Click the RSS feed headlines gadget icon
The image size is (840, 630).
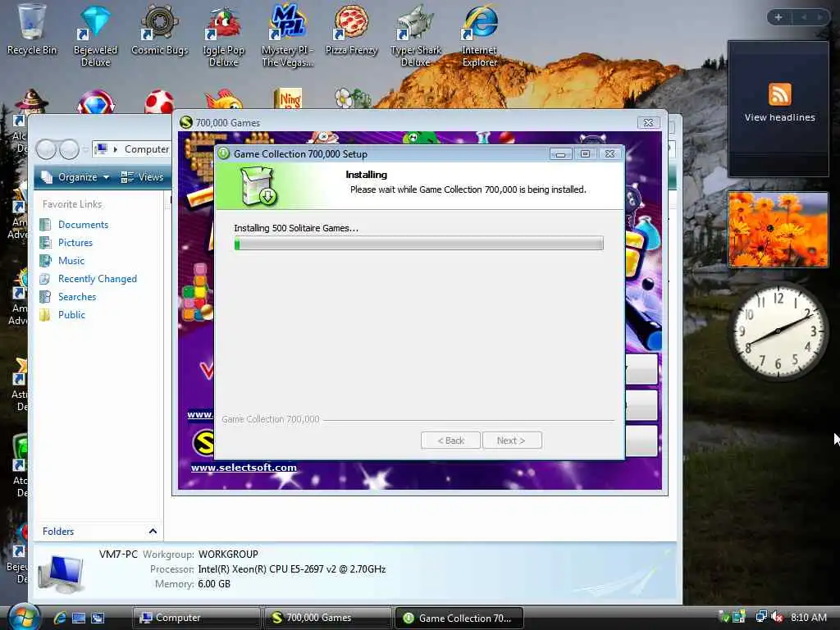[779, 94]
